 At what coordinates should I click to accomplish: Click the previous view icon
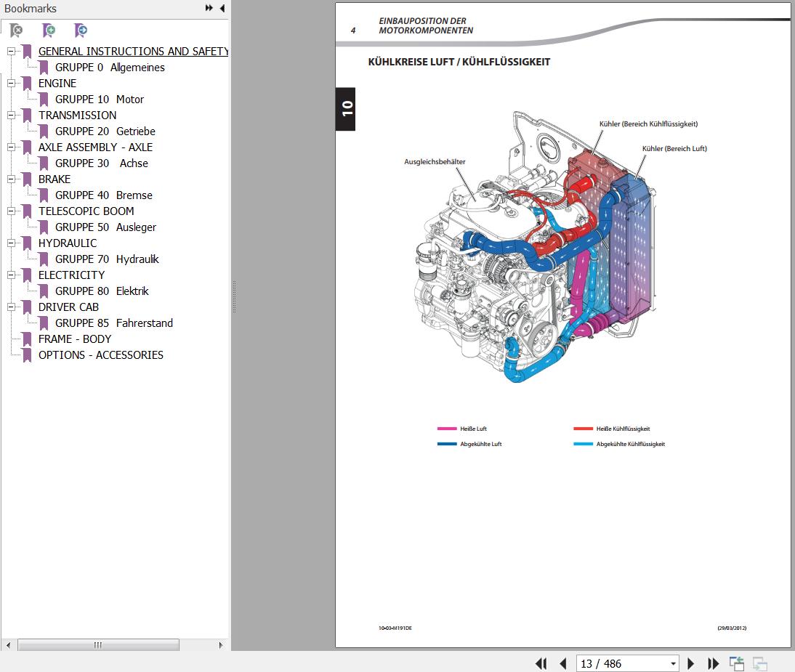[737, 663]
